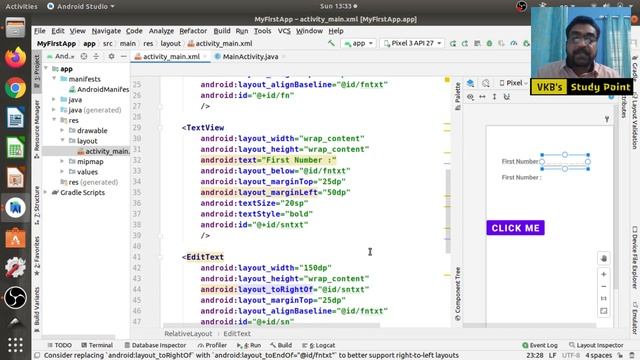Collapse the res folder arrow

coord(54,120)
